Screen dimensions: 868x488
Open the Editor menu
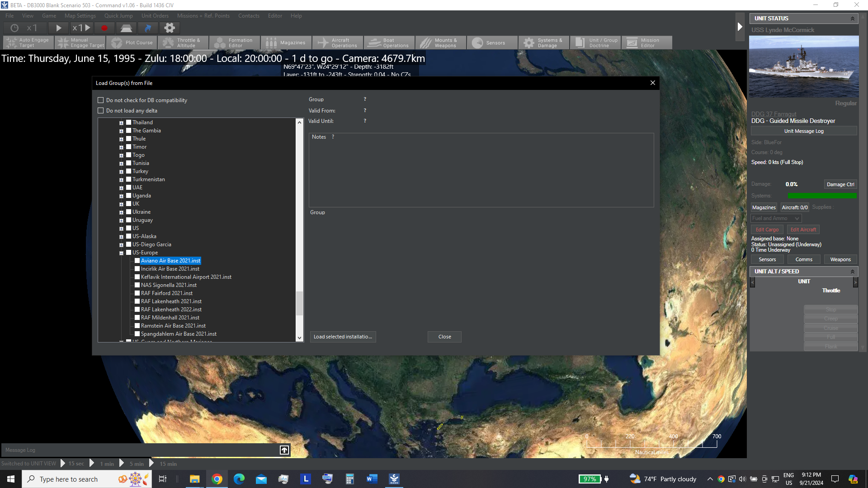[275, 16]
